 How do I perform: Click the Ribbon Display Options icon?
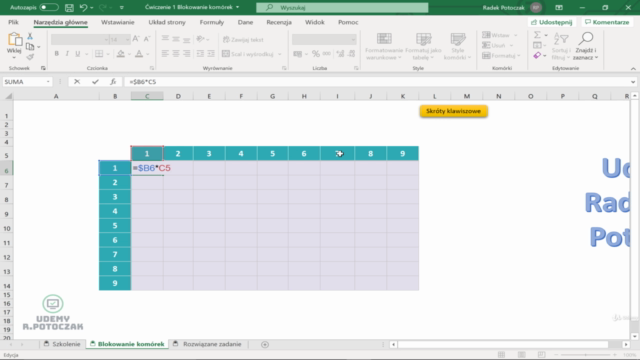[559, 7]
